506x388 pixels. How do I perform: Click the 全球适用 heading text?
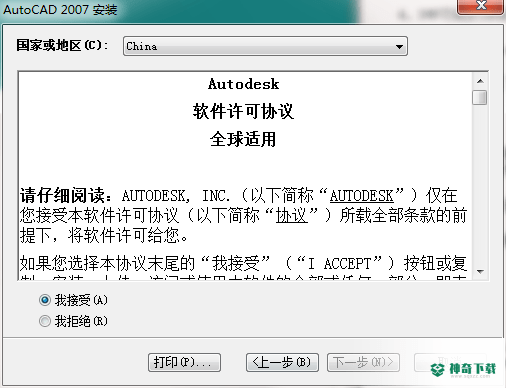[243, 139]
